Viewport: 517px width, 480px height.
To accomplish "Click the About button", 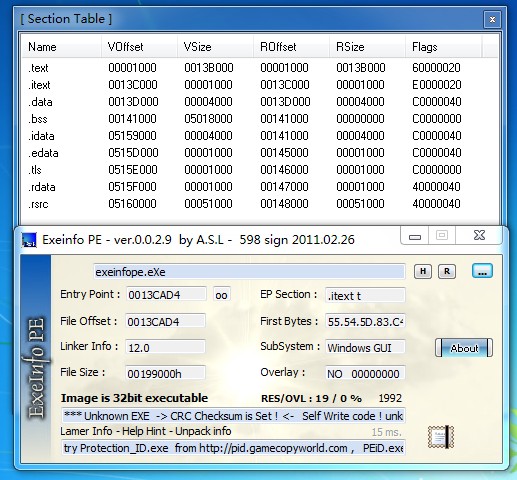I will pyautogui.click(x=464, y=348).
